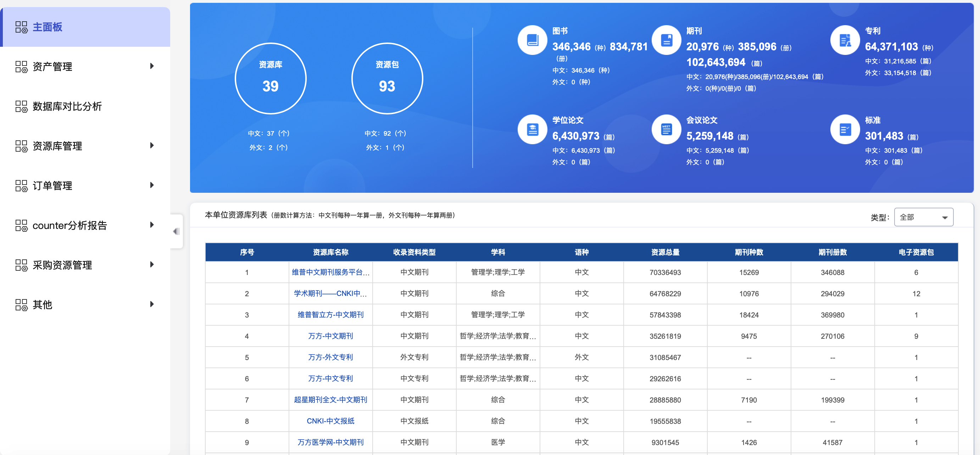Expand the 采购资源管理 menu arrow

[x=152, y=265]
